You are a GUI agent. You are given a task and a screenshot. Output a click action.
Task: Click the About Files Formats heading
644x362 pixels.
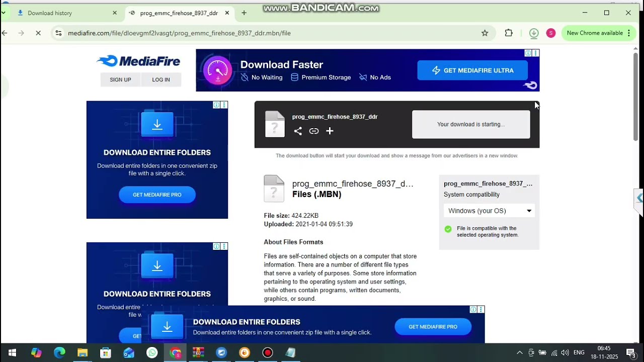click(294, 242)
